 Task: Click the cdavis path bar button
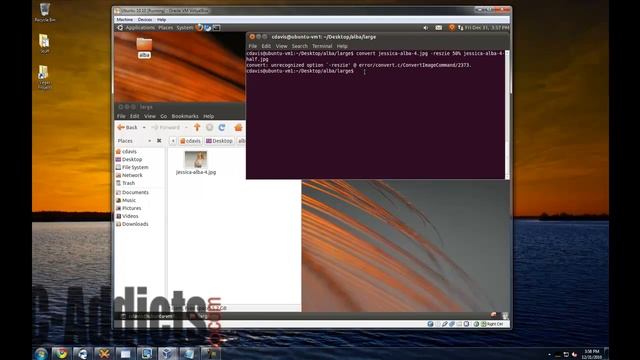point(190,141)
